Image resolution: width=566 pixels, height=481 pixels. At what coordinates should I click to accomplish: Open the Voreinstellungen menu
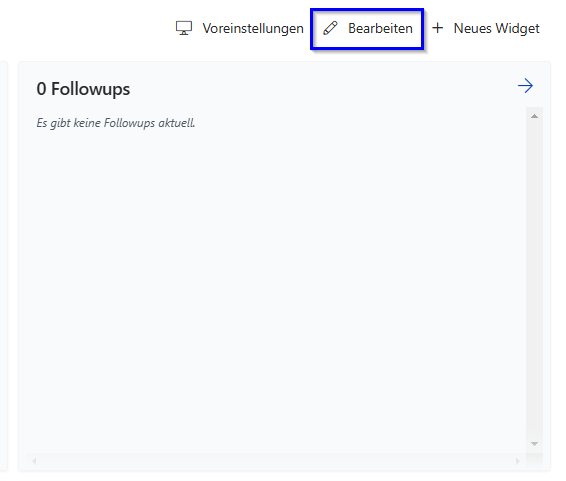click(x=240, y=28)
